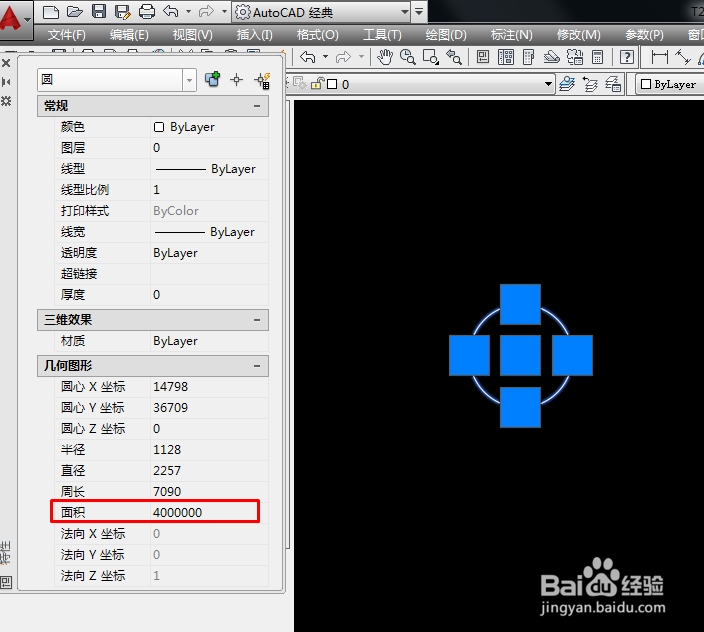
Task: Toggle the PICKADD icon in properties palette
Action: [x=213, y=80]
